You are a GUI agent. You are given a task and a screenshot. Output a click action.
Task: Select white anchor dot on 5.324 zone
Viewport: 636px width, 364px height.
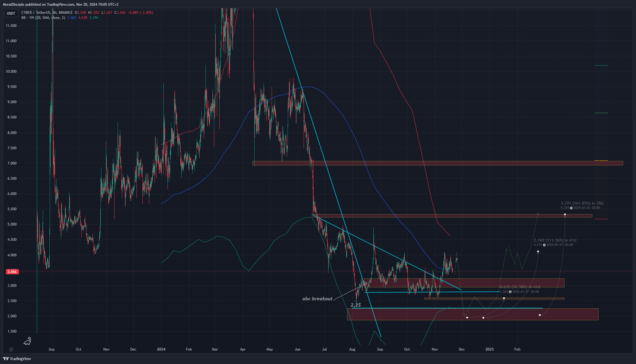565,214
